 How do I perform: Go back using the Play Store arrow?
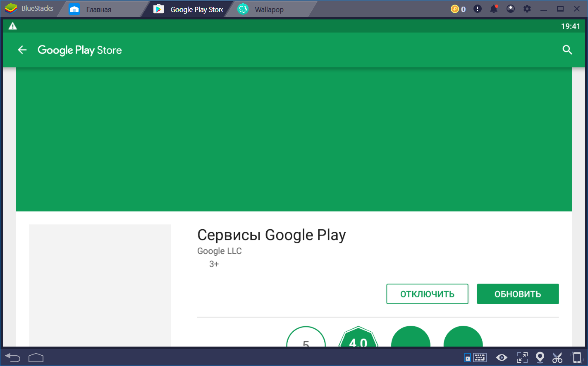pos(22,50)
